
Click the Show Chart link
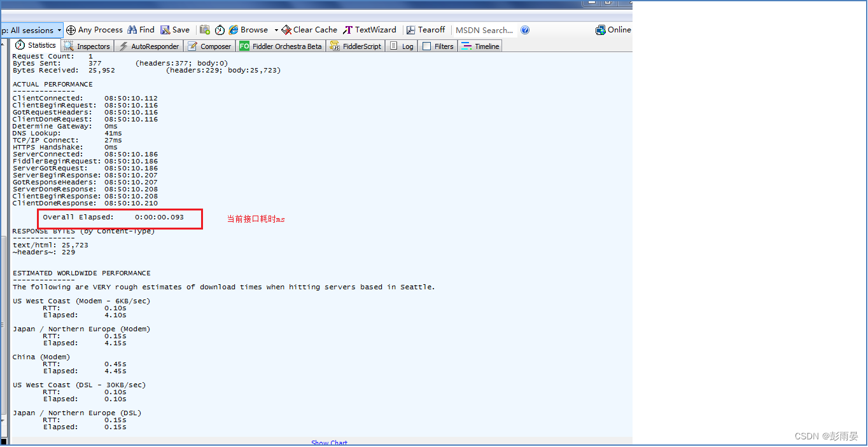point(330,443)
